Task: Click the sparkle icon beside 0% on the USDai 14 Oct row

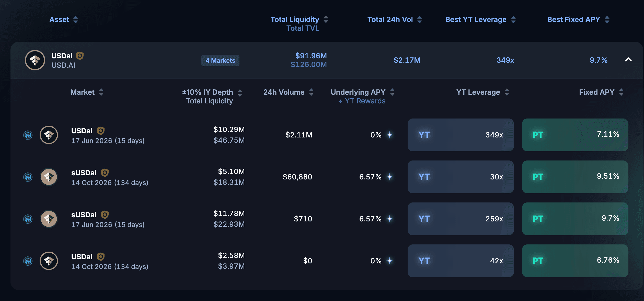Action: [x=389, y=261]
